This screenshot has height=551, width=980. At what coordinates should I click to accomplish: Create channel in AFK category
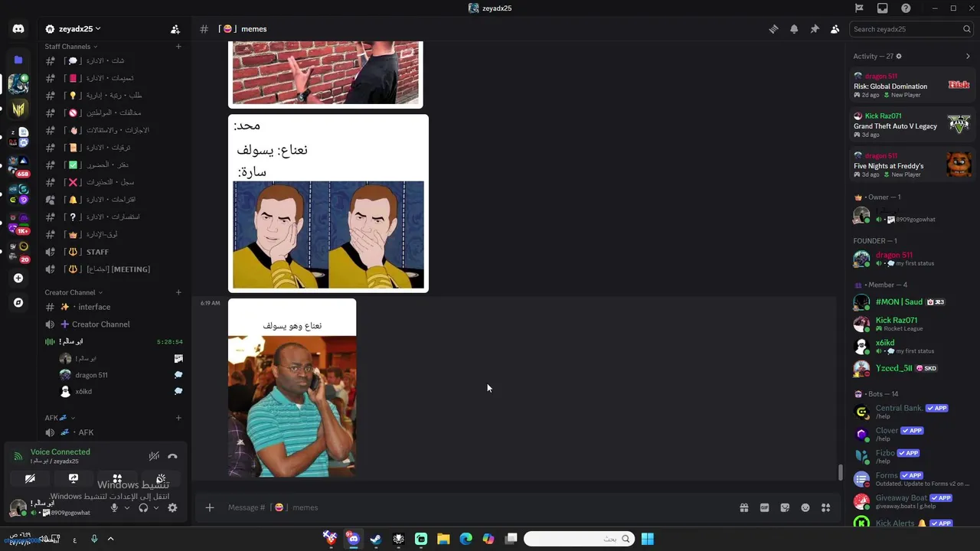point(178,418)
